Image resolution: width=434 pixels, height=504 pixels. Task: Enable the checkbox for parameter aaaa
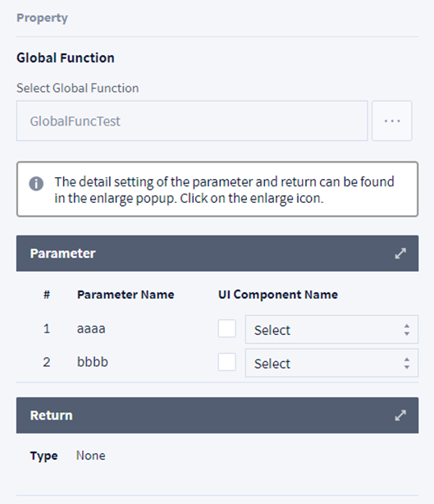[x=226, y=328]
